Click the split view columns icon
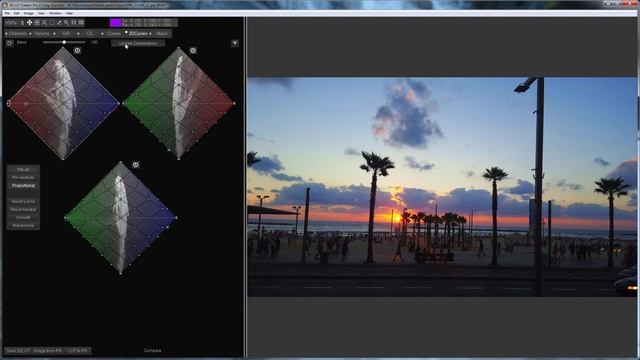This screenshot has width=640, height=360. [x=73, y=23]
